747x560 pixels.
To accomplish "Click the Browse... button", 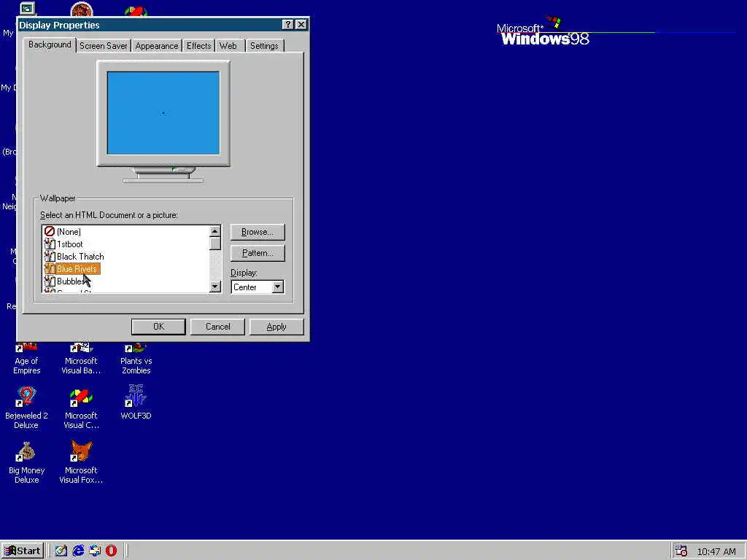I will tap(258, 232).
